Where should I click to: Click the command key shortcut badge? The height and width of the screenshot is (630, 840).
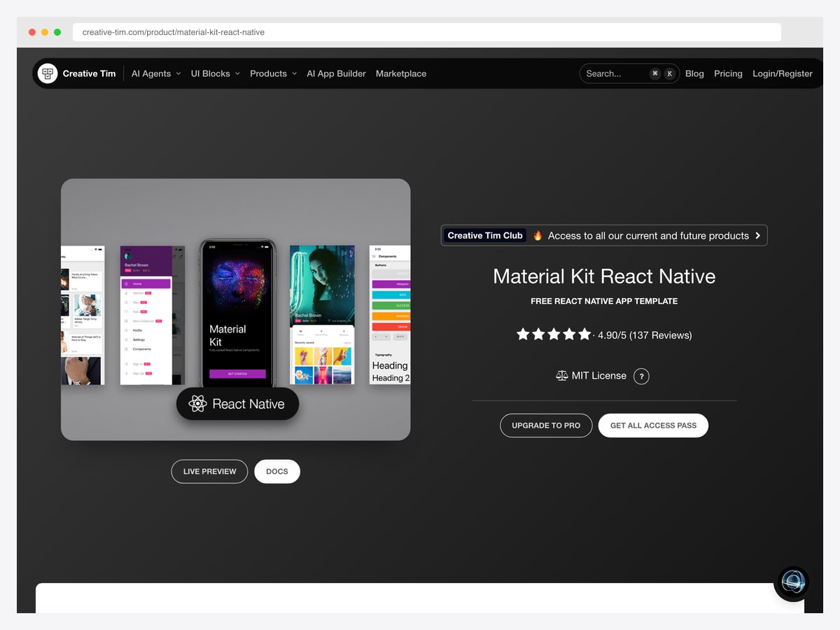[x=655, y=73]
